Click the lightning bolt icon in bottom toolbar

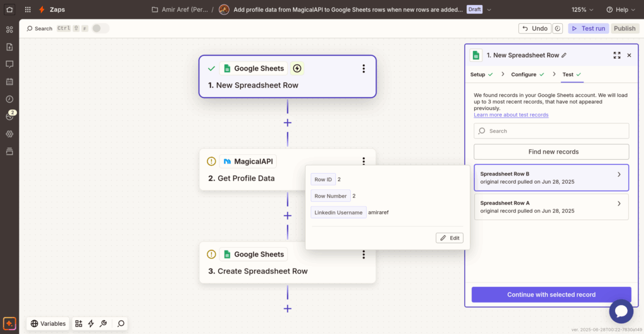point(91,324)
